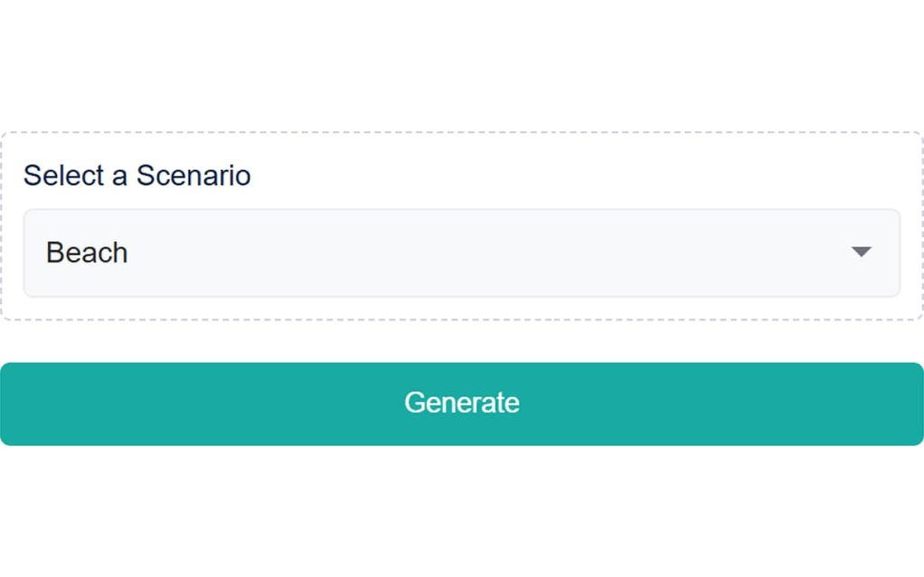Show the scenario options under Select a Scenario

(x=461, y=253)
